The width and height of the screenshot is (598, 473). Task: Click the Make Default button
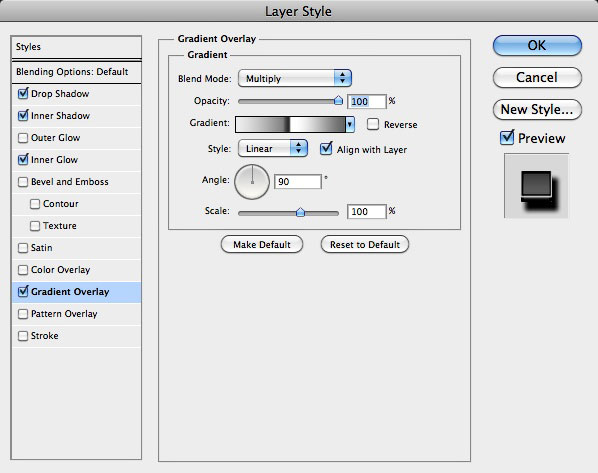tap(262, 245)
